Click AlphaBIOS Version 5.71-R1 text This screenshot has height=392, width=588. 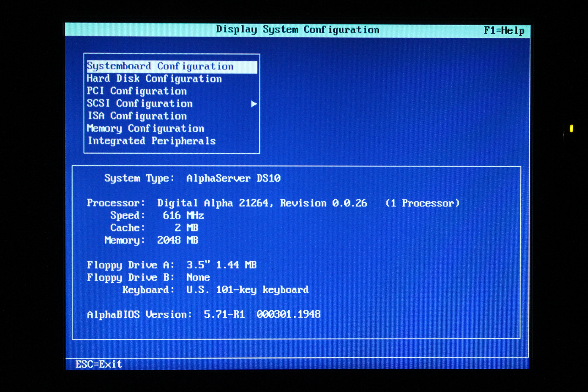click(x=224, y=315)
